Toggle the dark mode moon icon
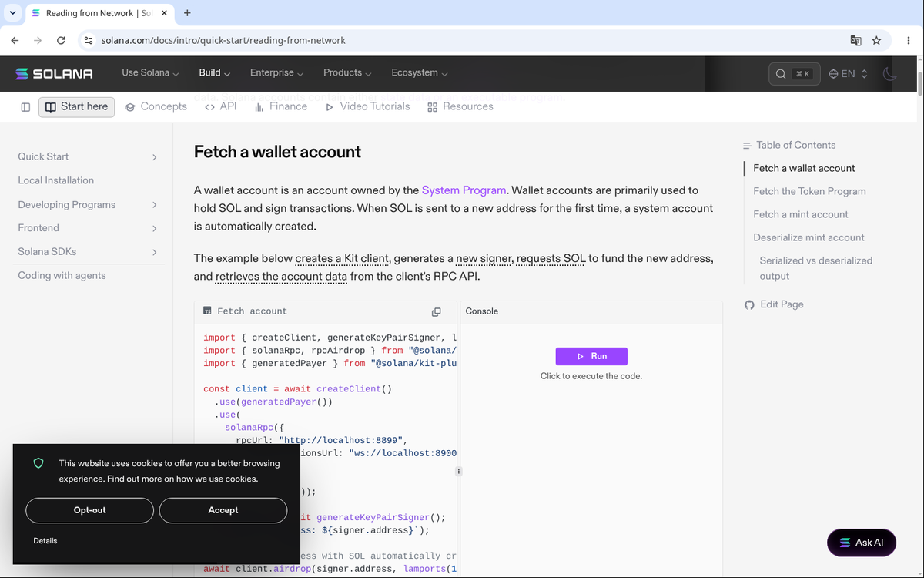 click(x=890, y=73)
